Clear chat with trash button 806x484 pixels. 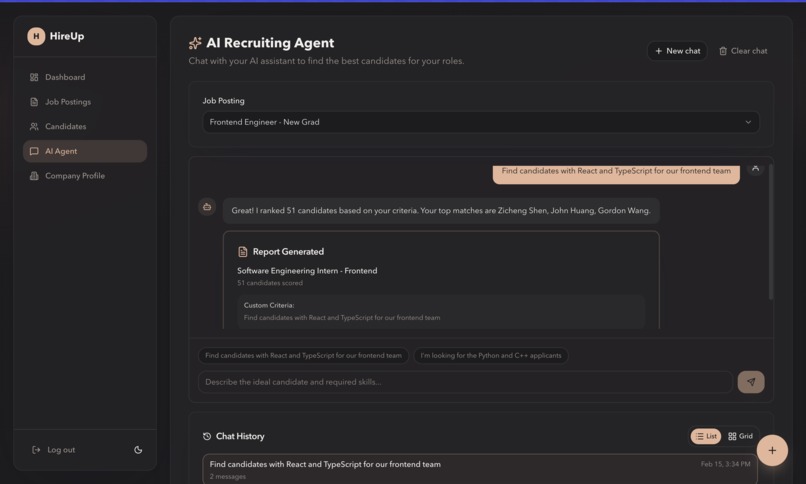pyautogui.click(x=743, y=51)
